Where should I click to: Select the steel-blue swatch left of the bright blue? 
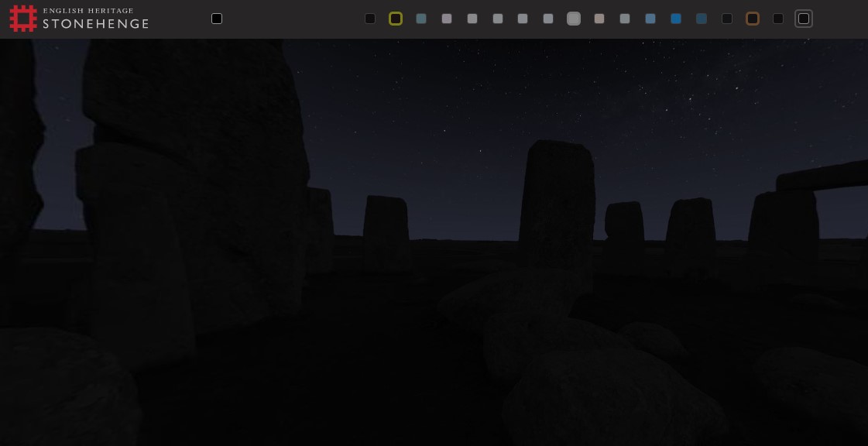650,19
